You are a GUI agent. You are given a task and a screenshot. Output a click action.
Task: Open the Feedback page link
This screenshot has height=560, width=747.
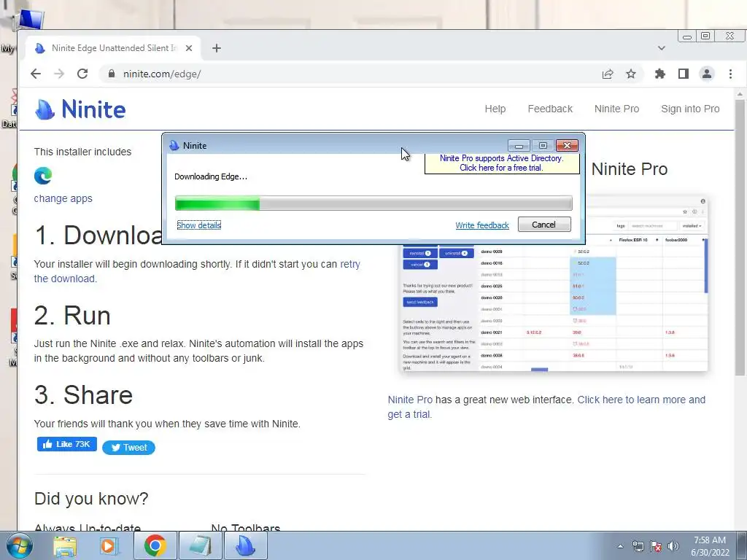[550, 109]
